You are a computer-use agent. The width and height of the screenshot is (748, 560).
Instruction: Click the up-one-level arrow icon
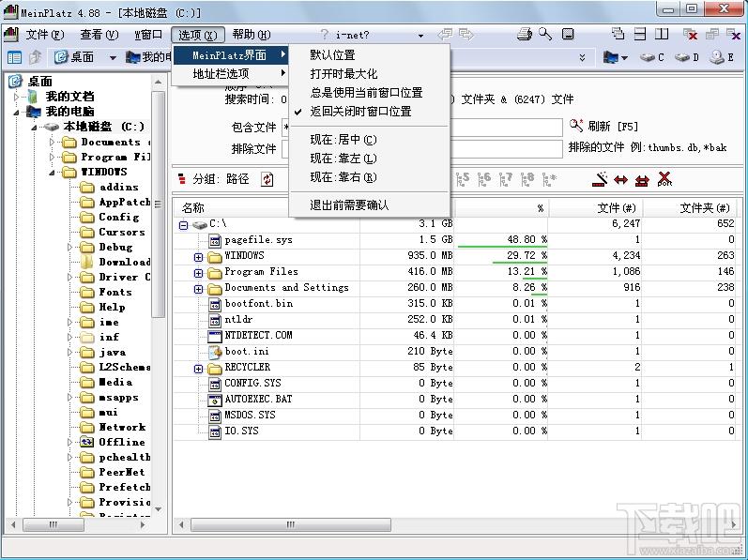pos(36,57)
